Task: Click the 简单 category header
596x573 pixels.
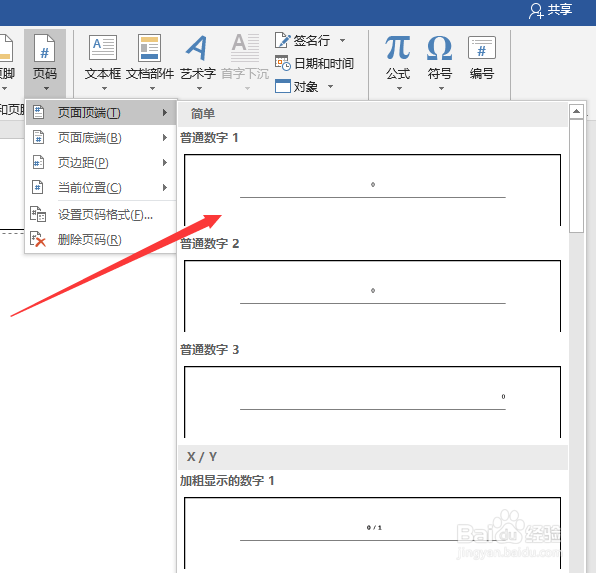Action: [x=372, y=114]
